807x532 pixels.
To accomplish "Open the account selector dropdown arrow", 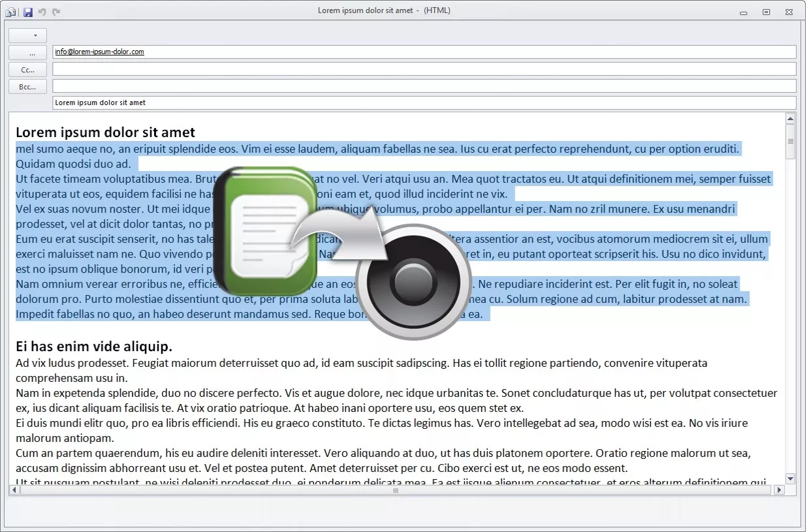I will coord(27,35).
